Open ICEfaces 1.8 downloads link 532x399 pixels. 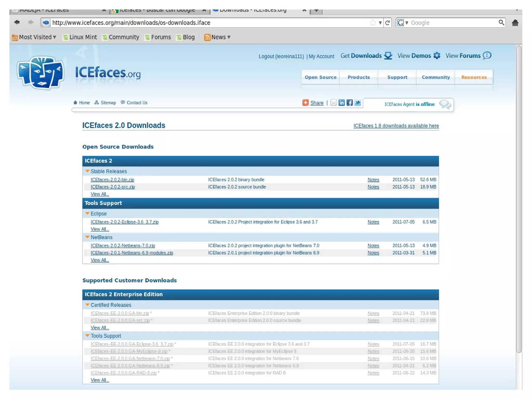pos(396,126)
